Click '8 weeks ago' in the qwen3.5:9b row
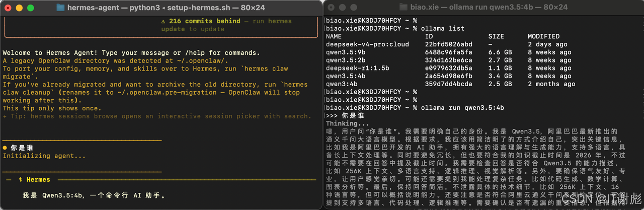Image resolution: width=644 pixels, height=210 pixels. click(x=549, y=52)
